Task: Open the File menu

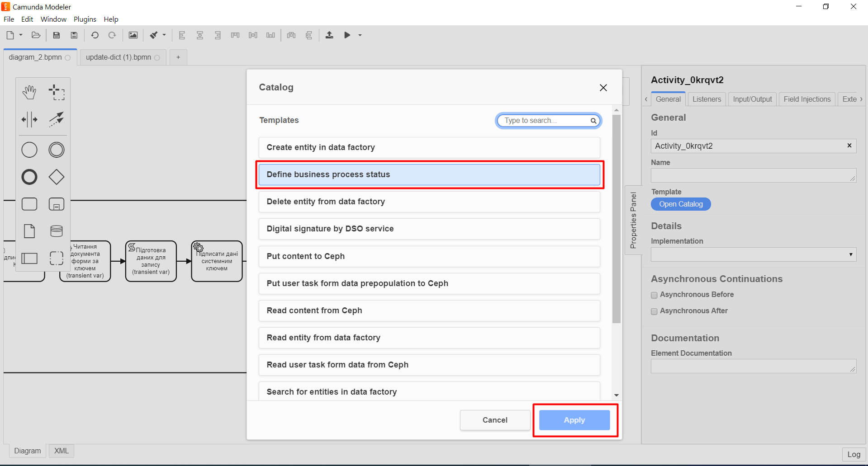Action: (9, 19)
